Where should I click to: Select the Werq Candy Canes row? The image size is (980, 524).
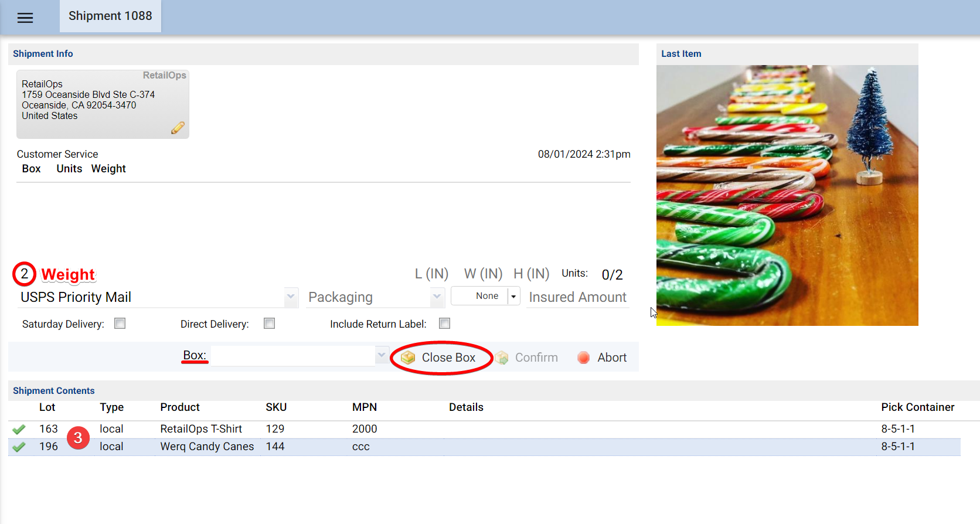[x=207, y=447]
